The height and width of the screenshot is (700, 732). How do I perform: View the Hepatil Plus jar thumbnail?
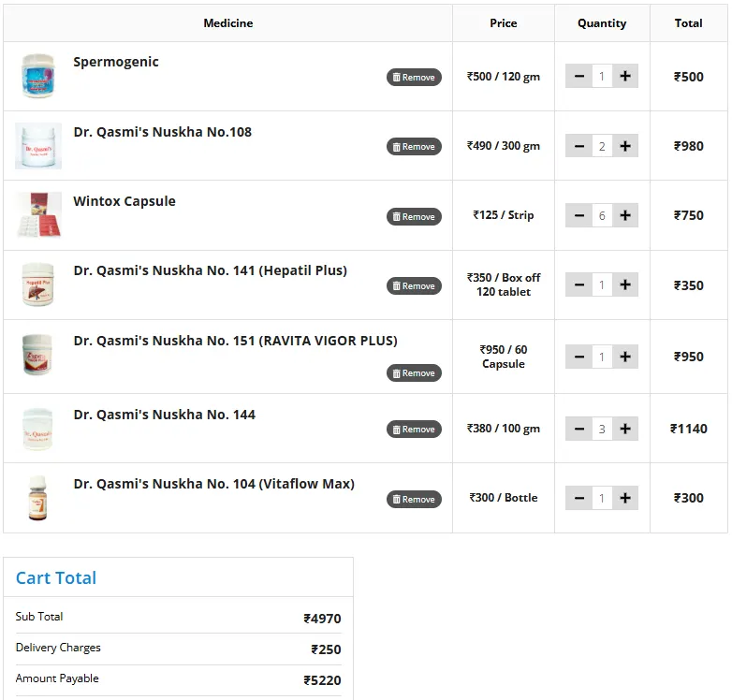[38, 284]
